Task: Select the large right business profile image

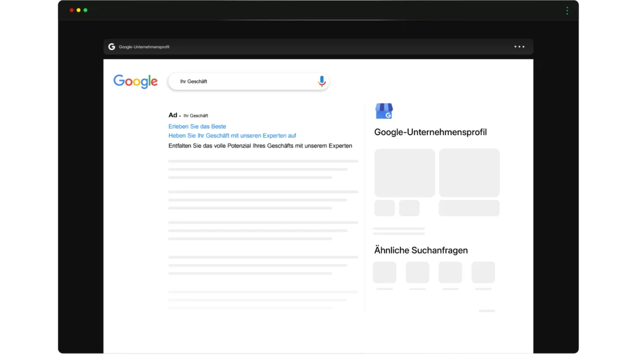Action: (469, 173)
